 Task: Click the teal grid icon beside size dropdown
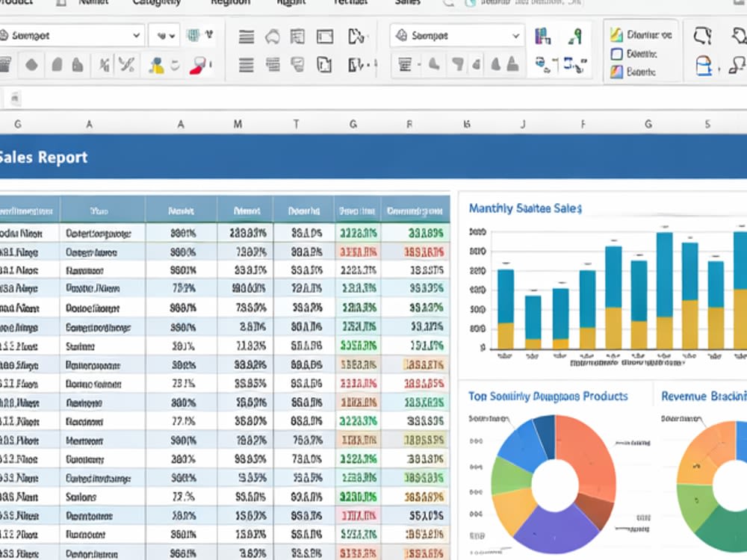click(193, 35)
